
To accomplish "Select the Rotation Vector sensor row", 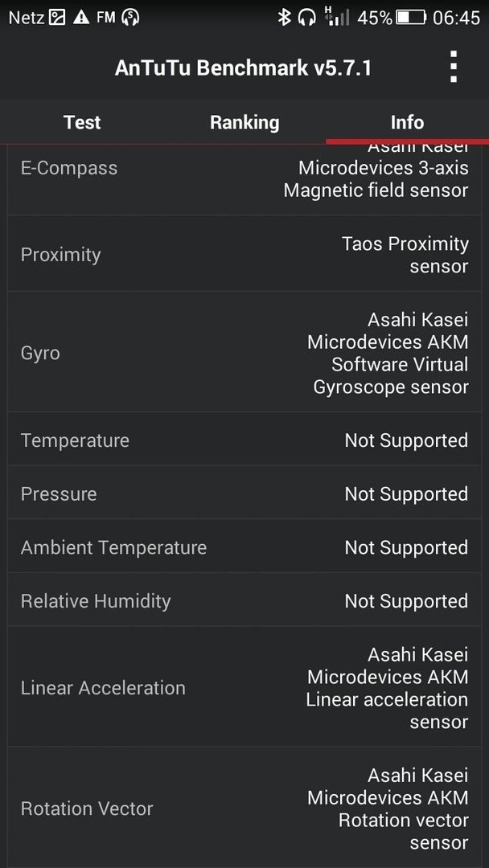I will coord(244,808).
